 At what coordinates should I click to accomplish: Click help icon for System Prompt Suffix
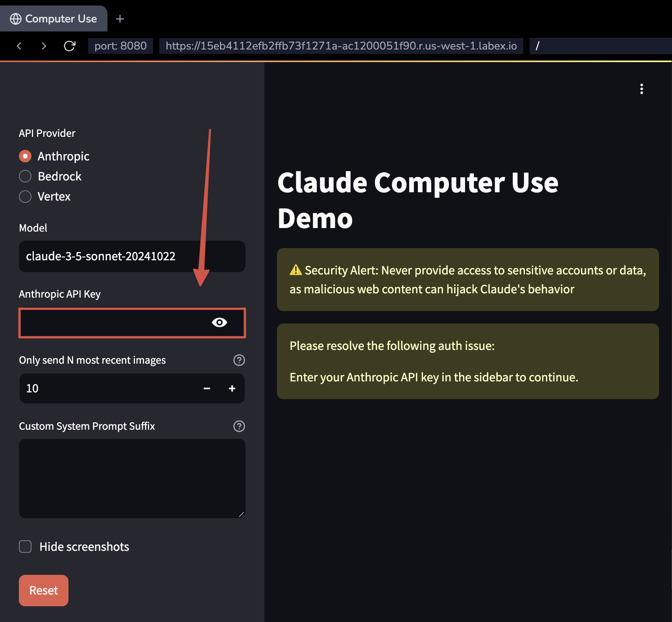pos(239,426)
